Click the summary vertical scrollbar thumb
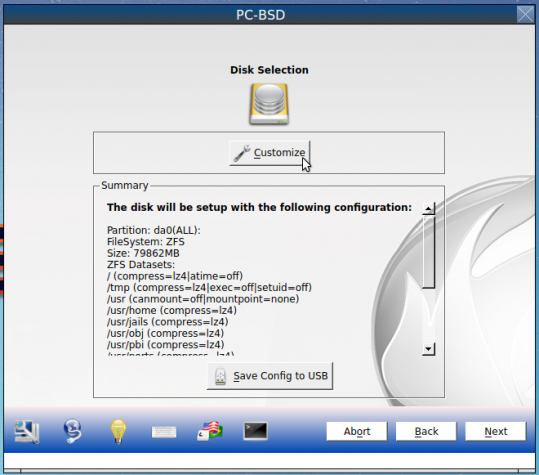The image size is (539, 475). [x=428, y=252]
